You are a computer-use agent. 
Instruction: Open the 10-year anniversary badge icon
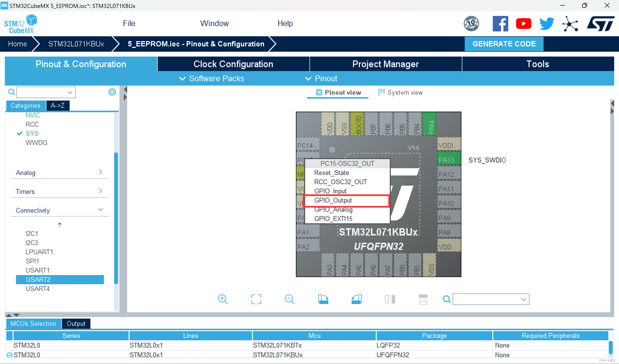(x=471, y=24)
